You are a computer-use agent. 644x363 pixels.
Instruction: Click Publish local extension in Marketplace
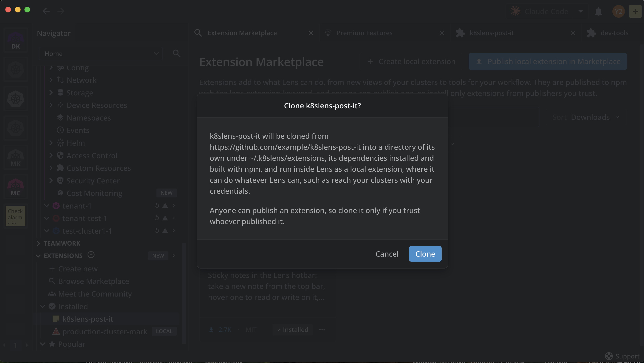(x=548, y=61)
